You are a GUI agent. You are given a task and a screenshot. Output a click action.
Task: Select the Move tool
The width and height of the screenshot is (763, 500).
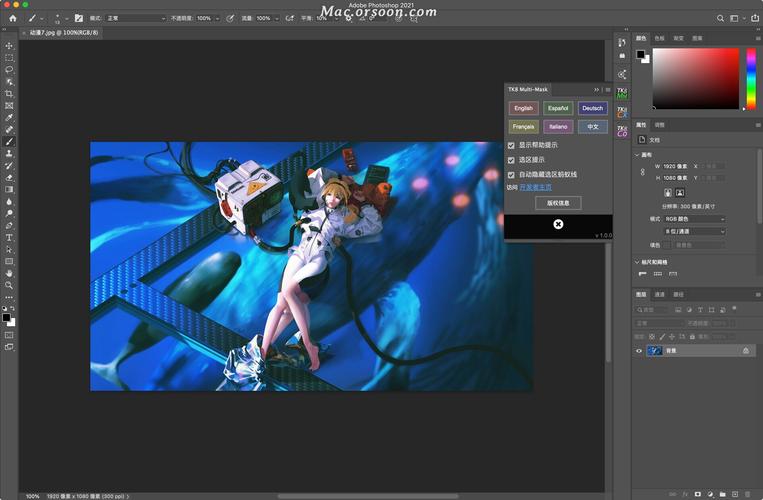point(9,46)
